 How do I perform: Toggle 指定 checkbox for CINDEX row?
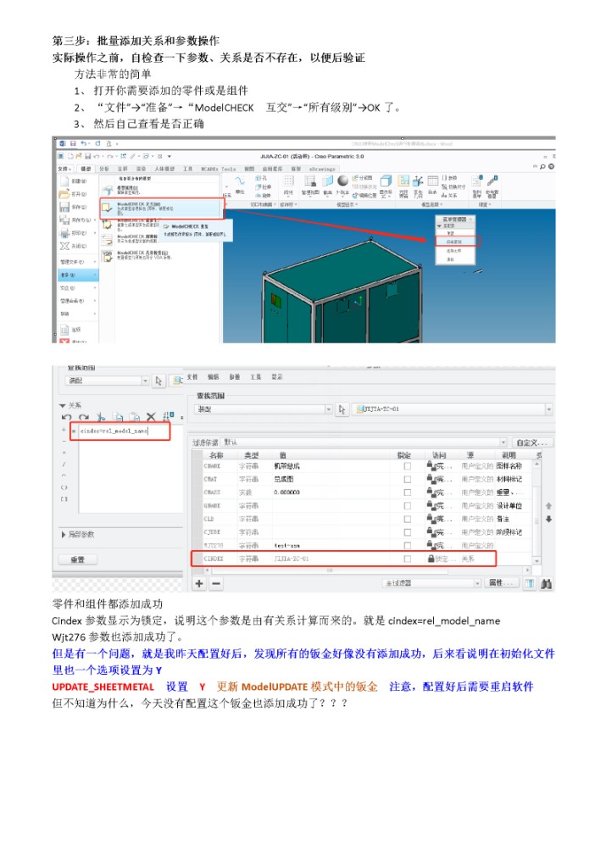click(408, 559)
